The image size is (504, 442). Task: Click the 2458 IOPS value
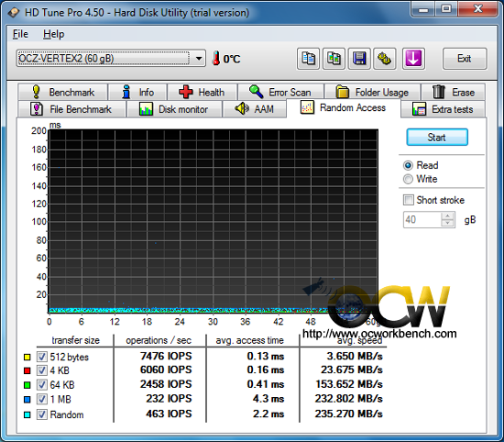tap(166, 384)
